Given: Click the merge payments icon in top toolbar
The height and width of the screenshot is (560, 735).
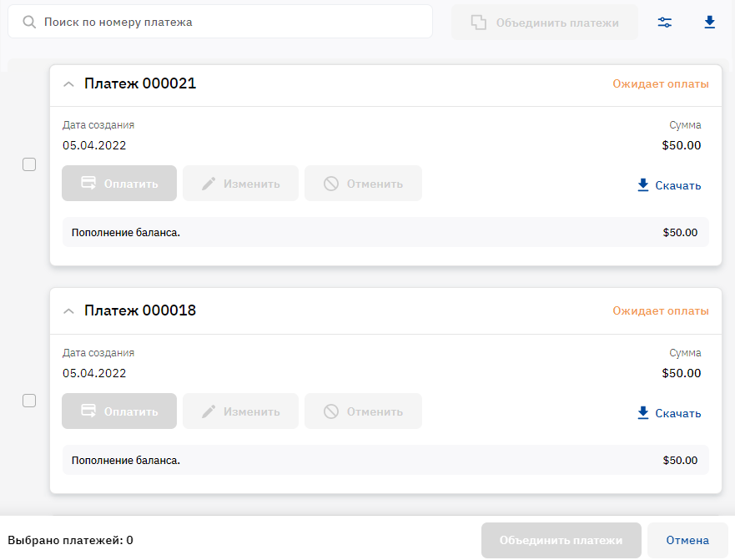Looking at the screenshot, I should tap(479, 23).
